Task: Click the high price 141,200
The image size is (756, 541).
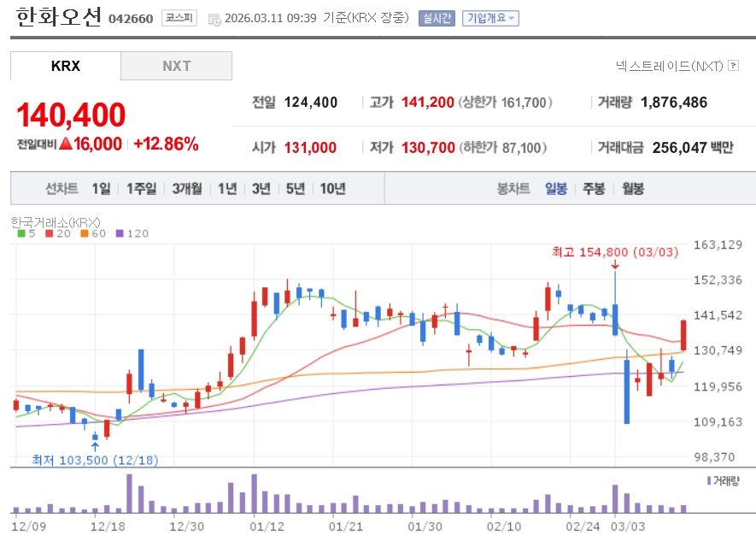Action: tap(428, 103)
